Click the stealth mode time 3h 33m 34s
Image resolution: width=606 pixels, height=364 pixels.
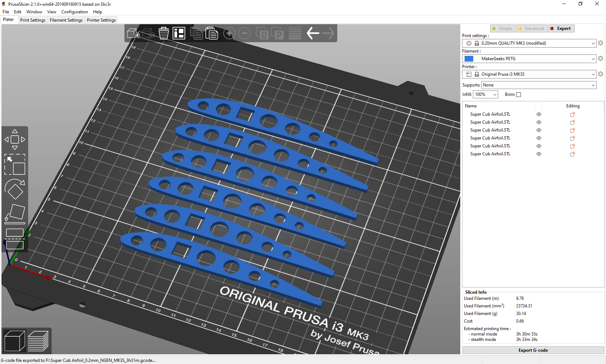coord(527,339)
